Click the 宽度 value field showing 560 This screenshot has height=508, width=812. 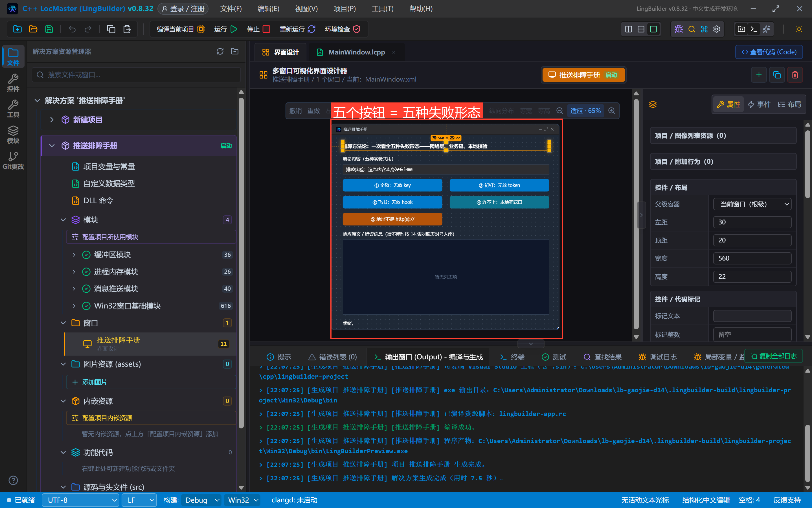coord(752,258)
